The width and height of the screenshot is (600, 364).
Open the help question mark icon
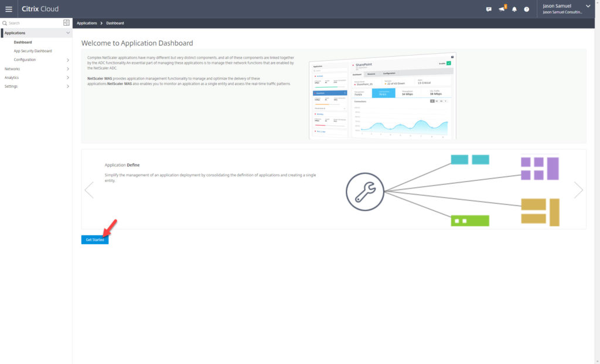527,9
